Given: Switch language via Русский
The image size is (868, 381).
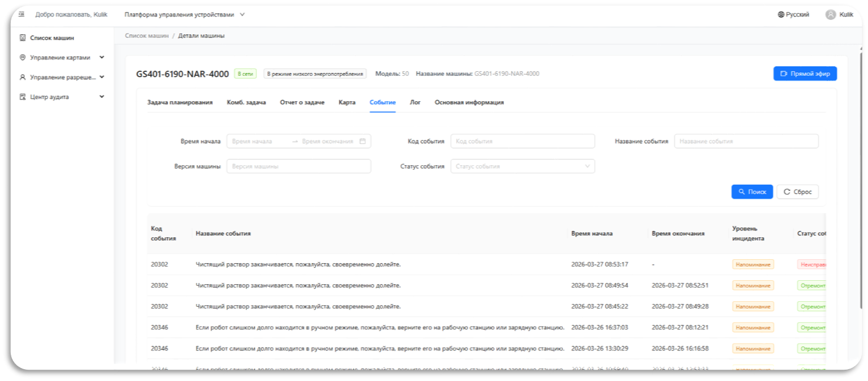Looking at the screenshot, I should click(797, 15).
